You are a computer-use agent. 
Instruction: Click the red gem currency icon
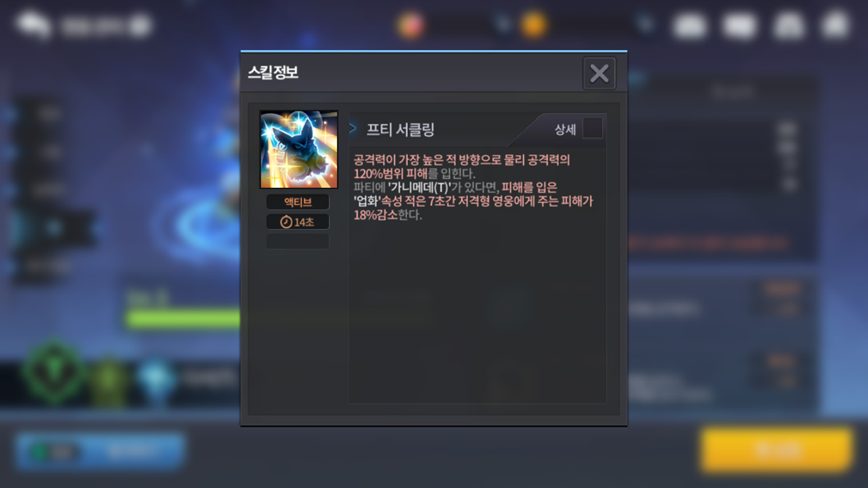[x=410, y=25]
